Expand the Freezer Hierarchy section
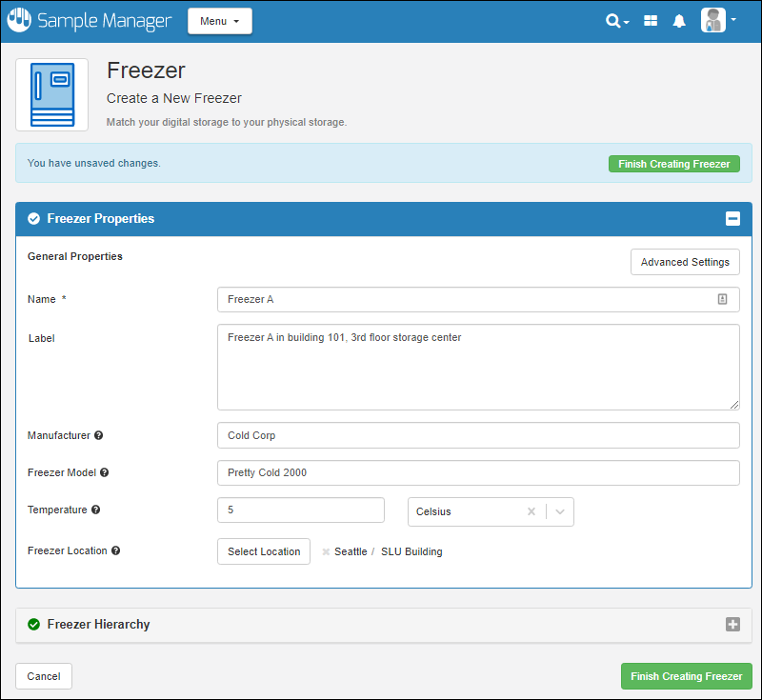762x700 pixels. click(x=732, y=625)
